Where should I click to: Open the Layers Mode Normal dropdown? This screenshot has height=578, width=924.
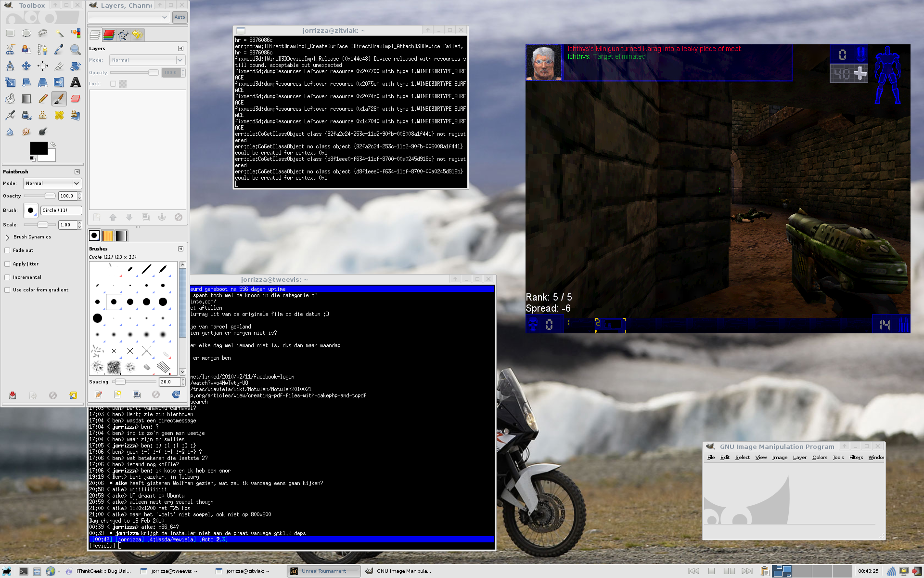147,60
